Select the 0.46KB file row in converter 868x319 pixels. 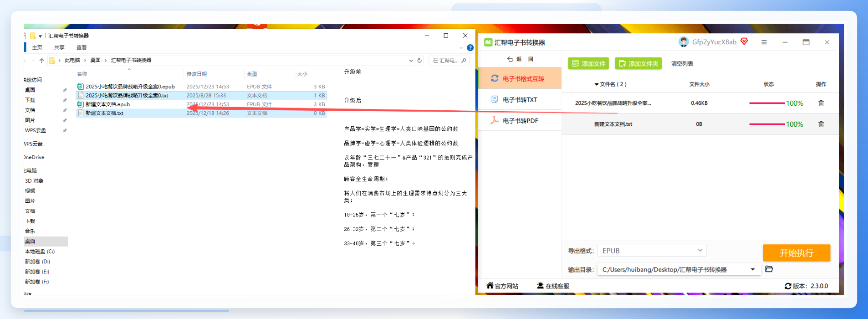[700, 103]
